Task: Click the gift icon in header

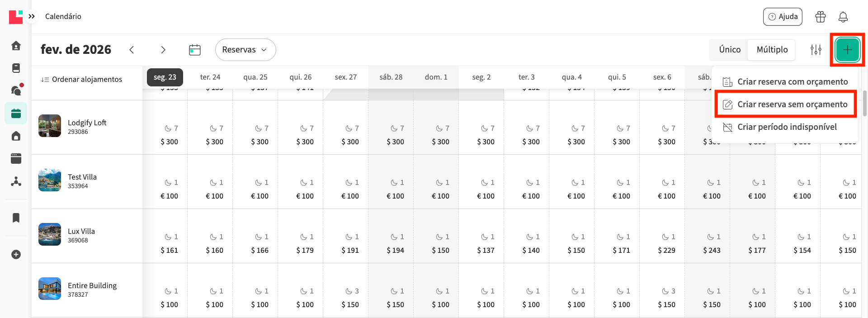Action: pyautogui.click(x=820, y=17)
